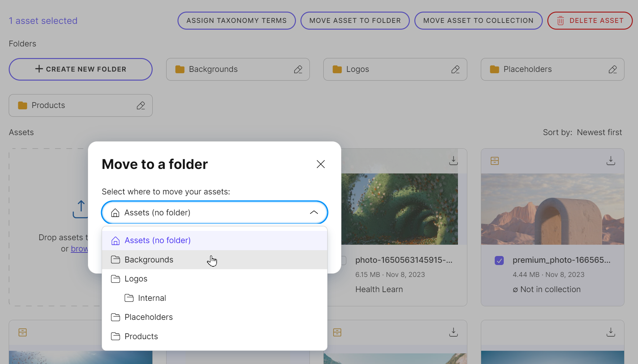638x364 pixels.
Task: Click the edit pencil on Backgrounds folder
Action: tap(298, 69)
